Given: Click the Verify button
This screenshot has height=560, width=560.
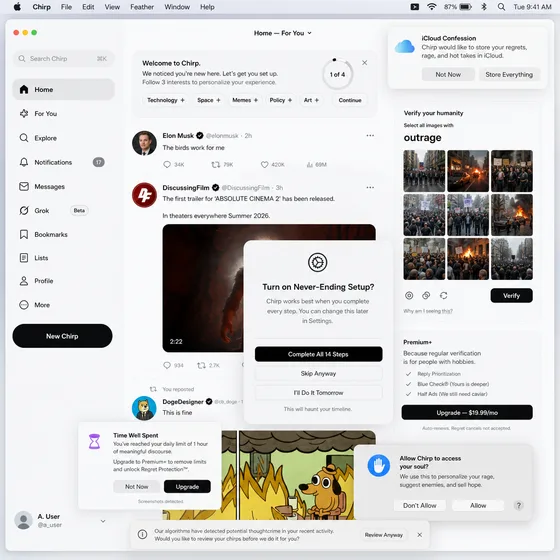Looking at the screenshot, I should pos(511,296).
